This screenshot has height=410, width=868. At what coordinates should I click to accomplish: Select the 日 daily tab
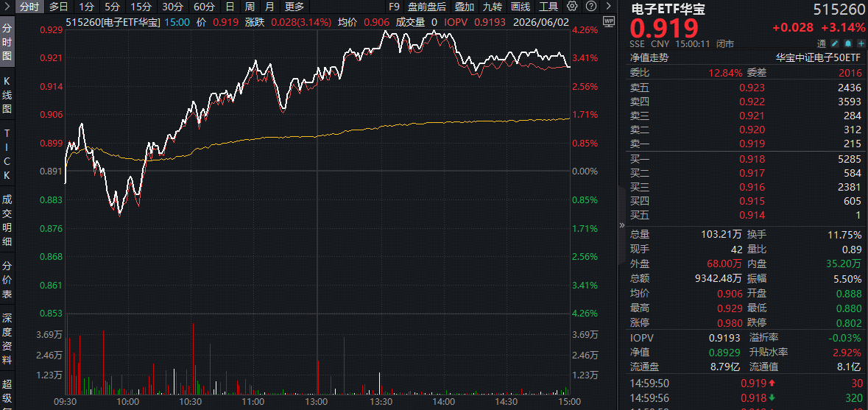[230, 7]
